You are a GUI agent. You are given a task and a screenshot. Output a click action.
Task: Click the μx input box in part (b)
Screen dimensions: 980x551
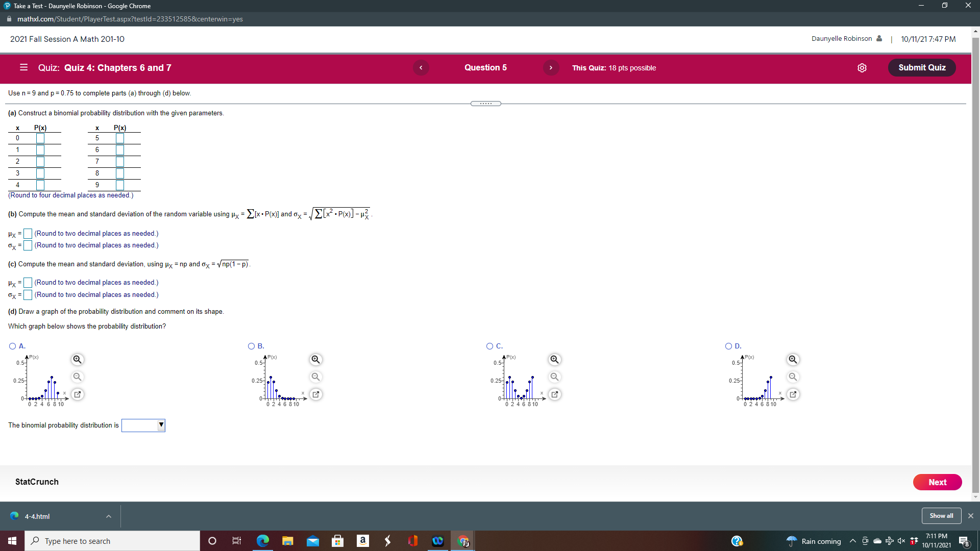pos(28,234)
